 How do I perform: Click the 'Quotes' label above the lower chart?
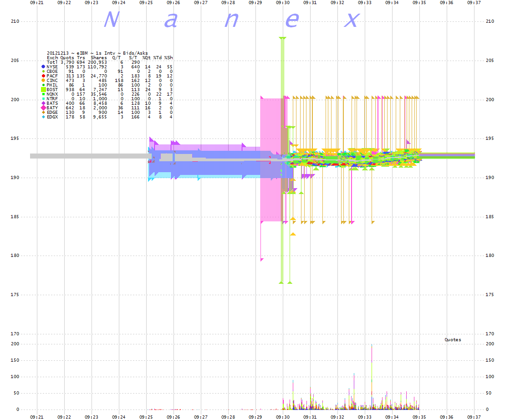tap(453, 339)
